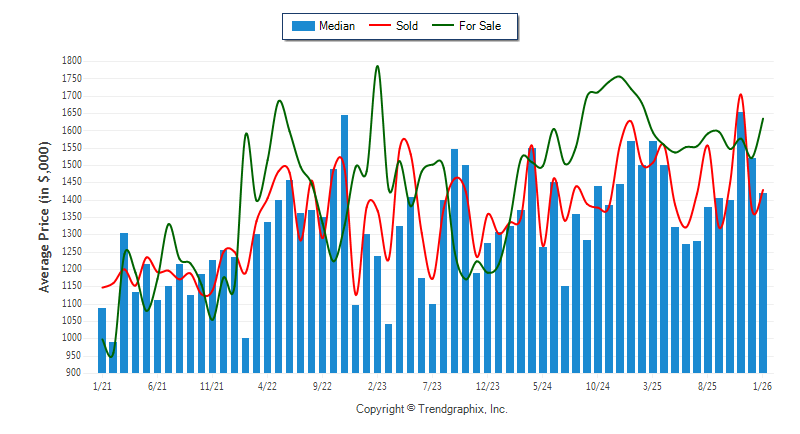Viewport: 800px width, 434px height.
Task: Select the 1/21 x-axis label
Action: tap(102, 385)
